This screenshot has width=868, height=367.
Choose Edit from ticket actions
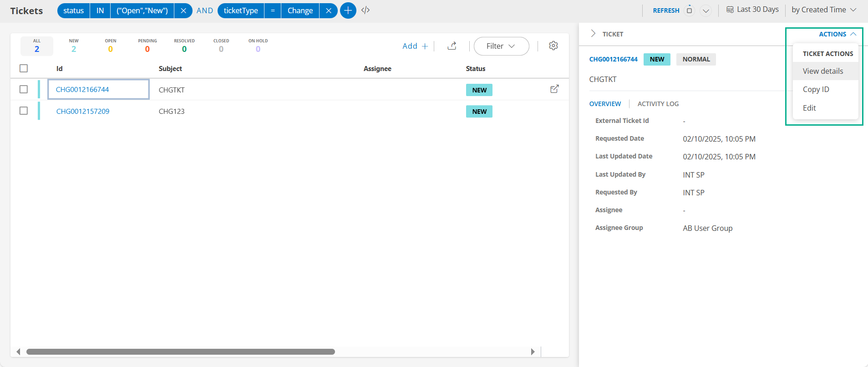point(825,108)
